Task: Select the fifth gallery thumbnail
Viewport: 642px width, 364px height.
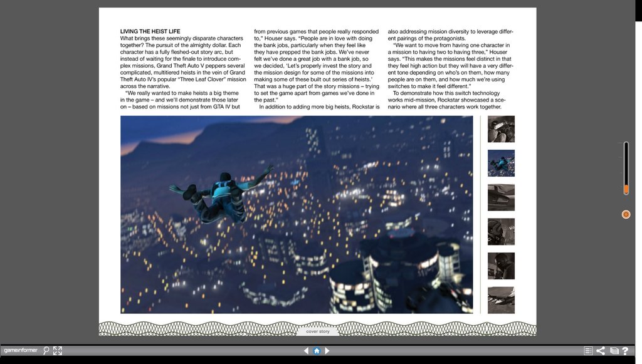Action: (501, 266)
